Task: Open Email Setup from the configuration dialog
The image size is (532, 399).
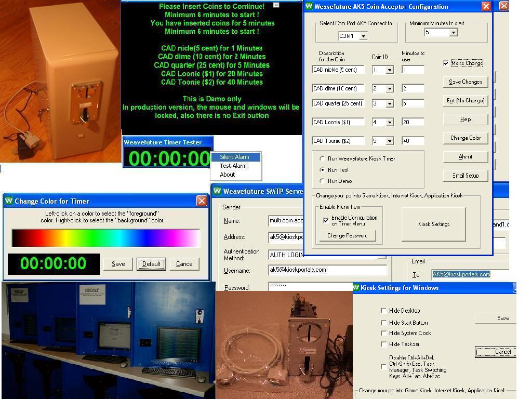Action: point(465,175)
